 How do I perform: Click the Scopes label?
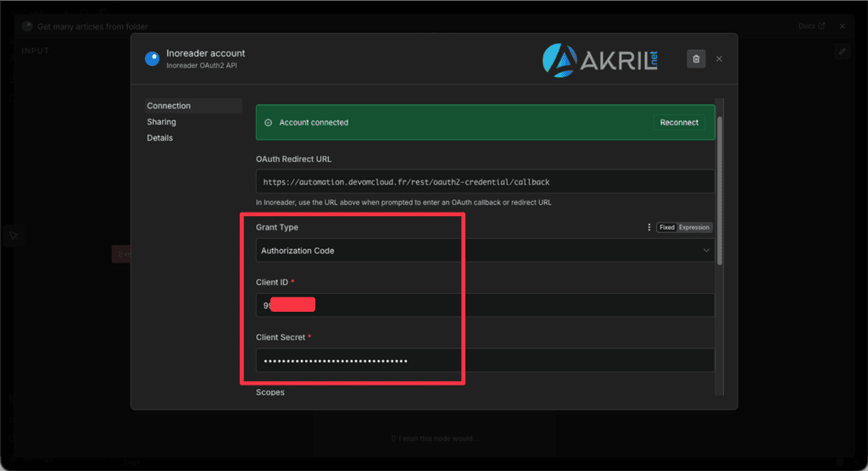270,392
